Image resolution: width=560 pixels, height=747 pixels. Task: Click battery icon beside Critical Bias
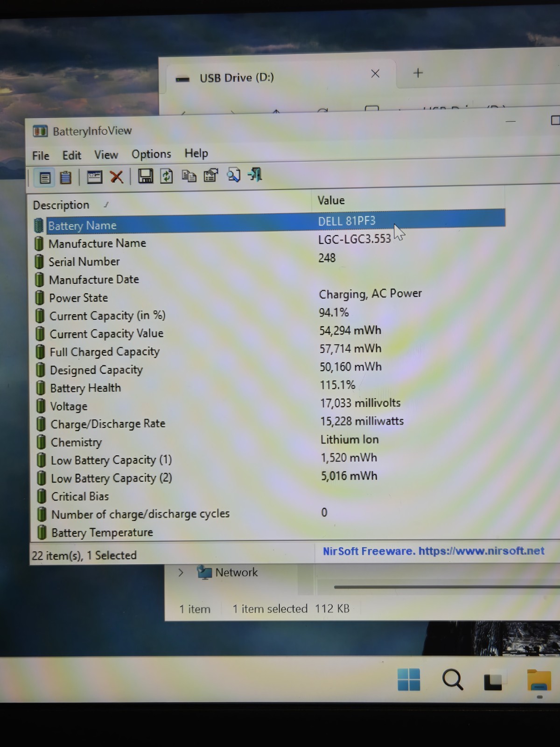tap(42, 496)
